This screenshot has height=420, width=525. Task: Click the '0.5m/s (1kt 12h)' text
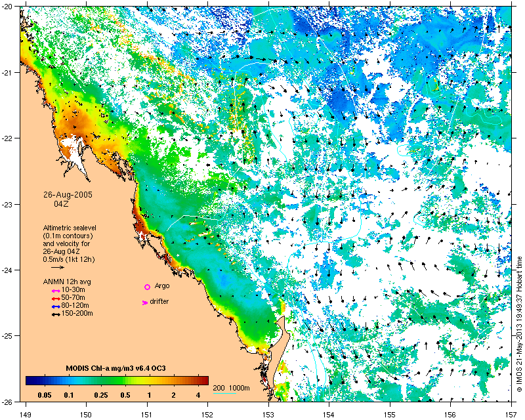tap(69, 260)
